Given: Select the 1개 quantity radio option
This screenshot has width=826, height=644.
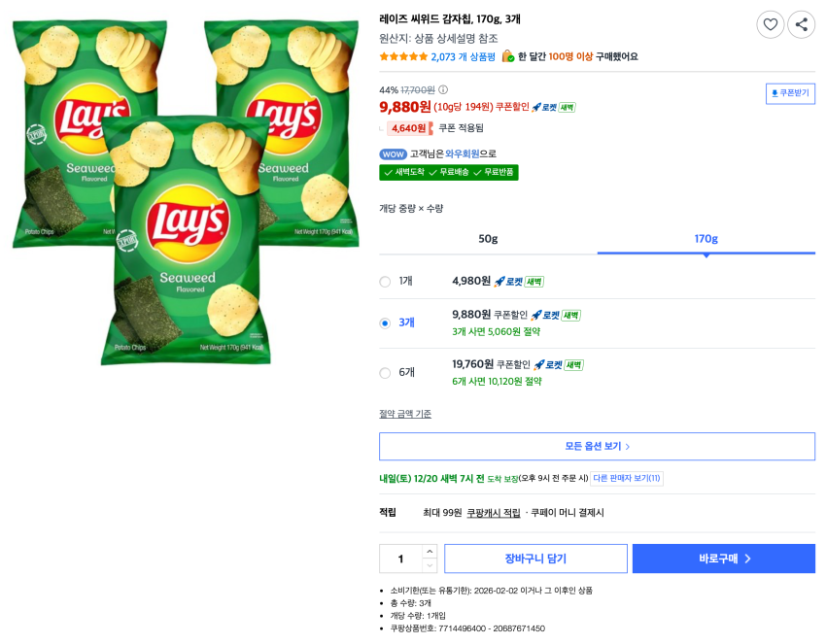Looking at the screenshot, I should click(x=385, y=282).
